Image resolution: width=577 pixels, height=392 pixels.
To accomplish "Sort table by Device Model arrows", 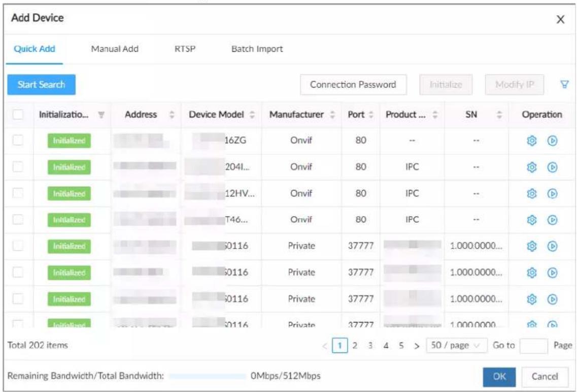I will coord(252,115).
